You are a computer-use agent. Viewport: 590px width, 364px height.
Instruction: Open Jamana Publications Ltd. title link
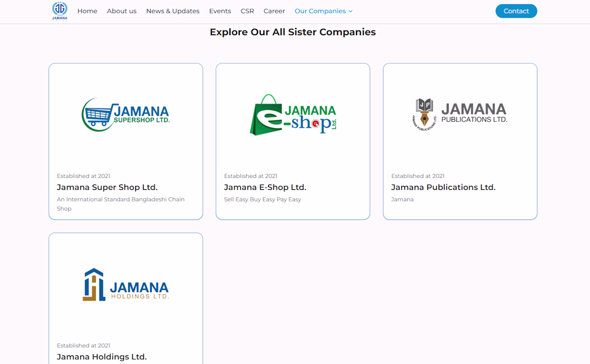(443, 187)
